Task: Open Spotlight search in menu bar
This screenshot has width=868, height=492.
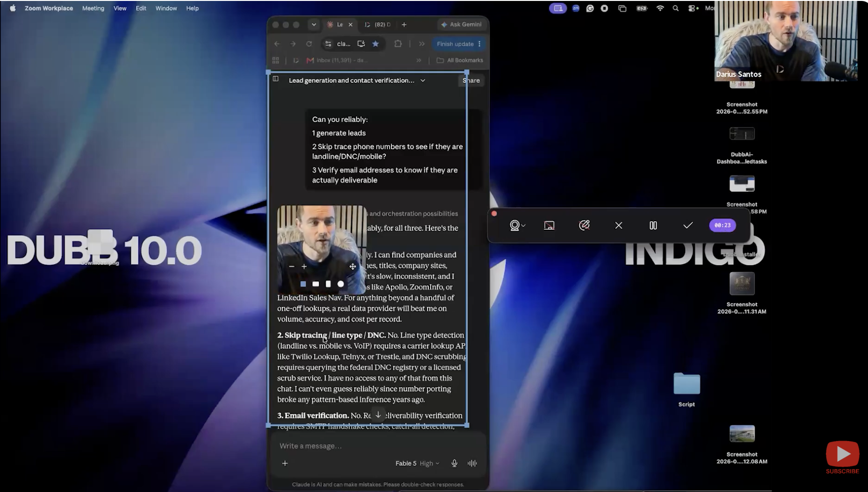Action: tap(675, 8)
